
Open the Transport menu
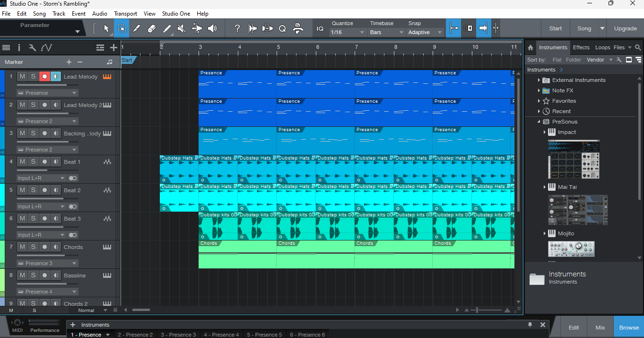click(125, 14)
